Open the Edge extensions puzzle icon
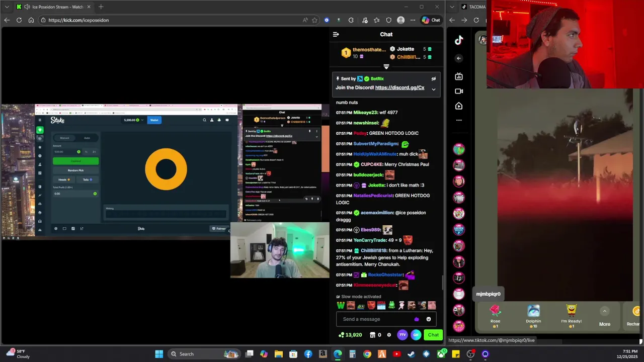Image resolution: width=644 pixels, height=362 pixels. 351,20
